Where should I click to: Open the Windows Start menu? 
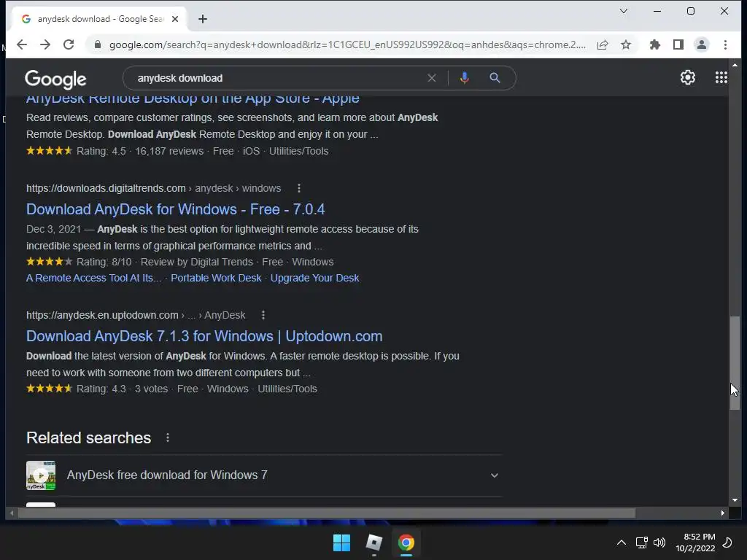coord(341,542)
